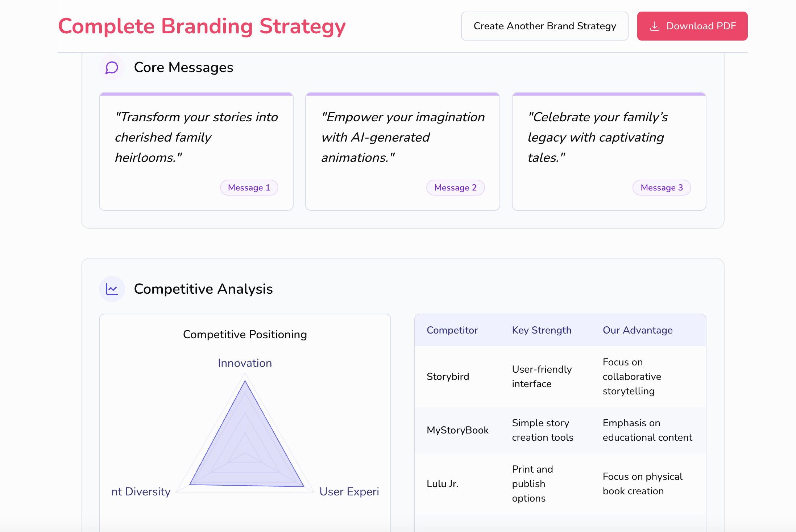Screen dimensions: 796x532
Task: Click the Complete Branding Strategy heading
Action: pos(202,26)
